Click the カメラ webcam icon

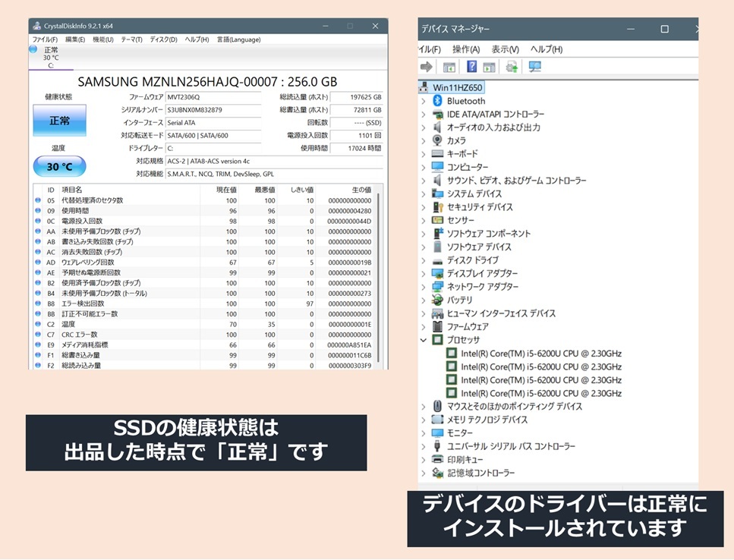437,140
